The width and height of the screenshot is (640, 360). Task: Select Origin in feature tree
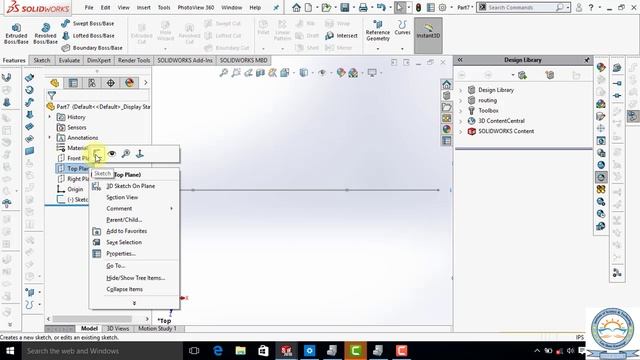click(x=75, y=189)
